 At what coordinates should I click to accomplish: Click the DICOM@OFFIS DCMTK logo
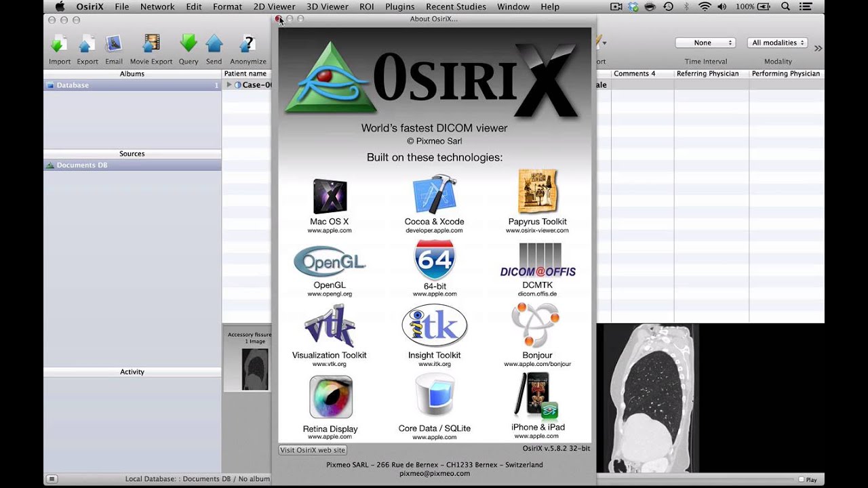(x=538, y=260)
